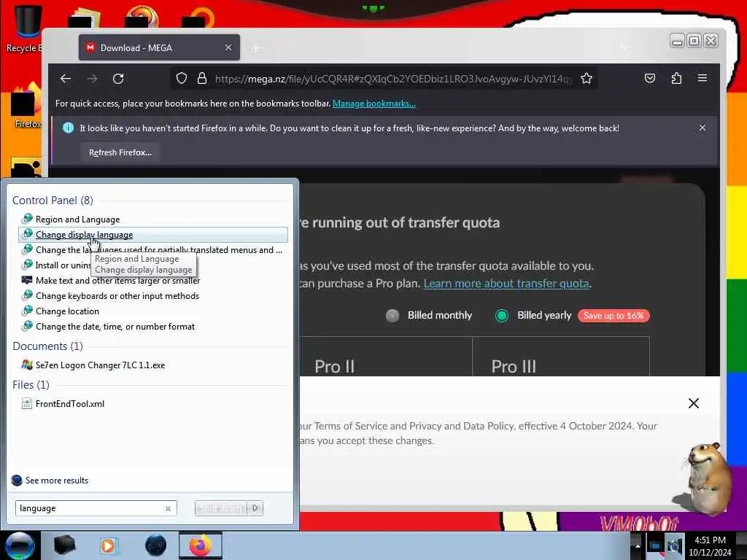The image size is (747, 560).
Task: Reload the MEGA page
Action: 118,79
